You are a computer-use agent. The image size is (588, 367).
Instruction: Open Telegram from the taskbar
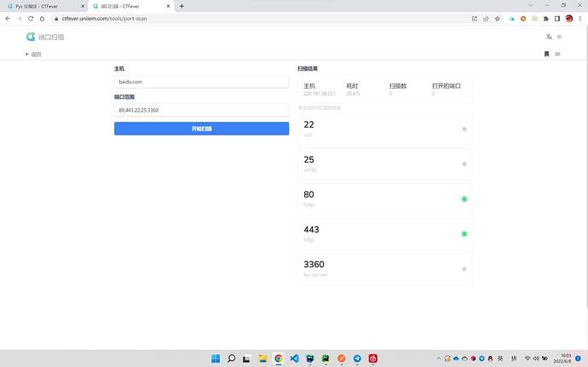click(x=357, y=358)
